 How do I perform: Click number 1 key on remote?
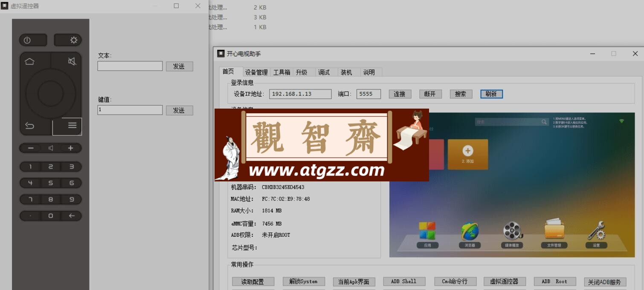(x=30, y=167)
